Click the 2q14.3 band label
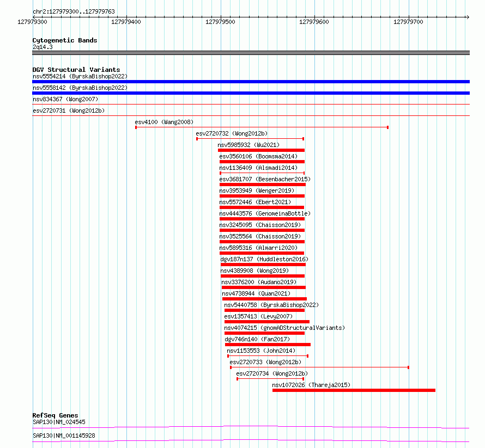This screenshot has width=485, height=448. (x=43, y=47)
